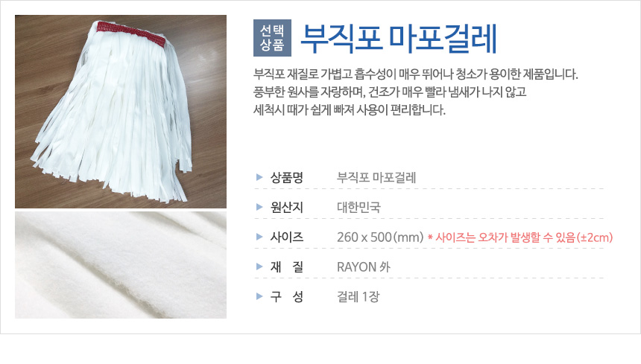Screen dimensions: 641x364
Task: Open the fabric close-up texture photo
Action: click(121, 265)
